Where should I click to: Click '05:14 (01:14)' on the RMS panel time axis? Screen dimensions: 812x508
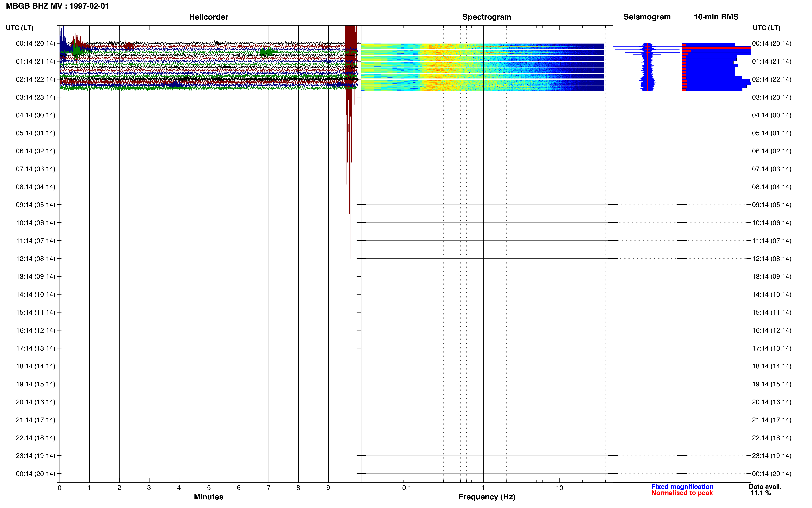point(772,133)
